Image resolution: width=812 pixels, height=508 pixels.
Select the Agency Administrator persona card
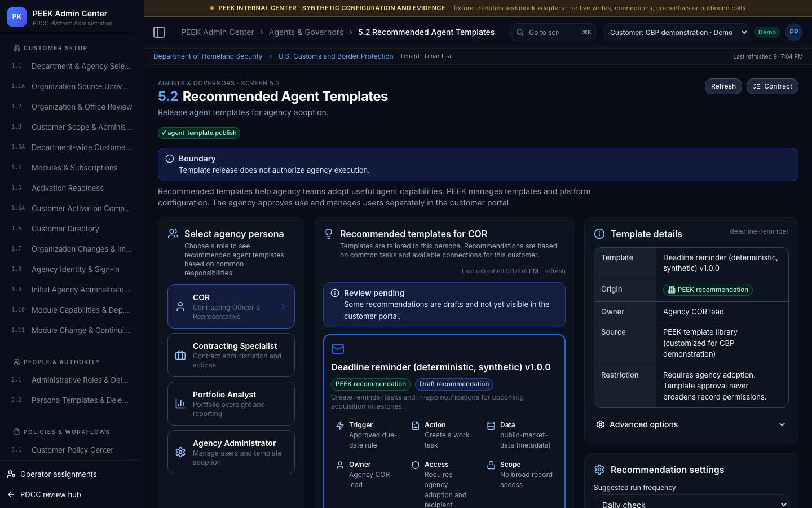[x=231, y=452]
